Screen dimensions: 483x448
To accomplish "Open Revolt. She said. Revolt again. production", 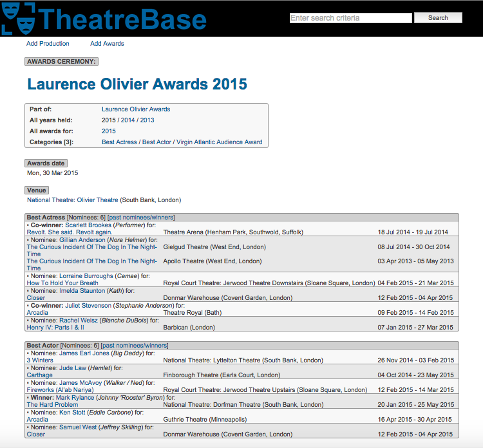I will [70, 232].
